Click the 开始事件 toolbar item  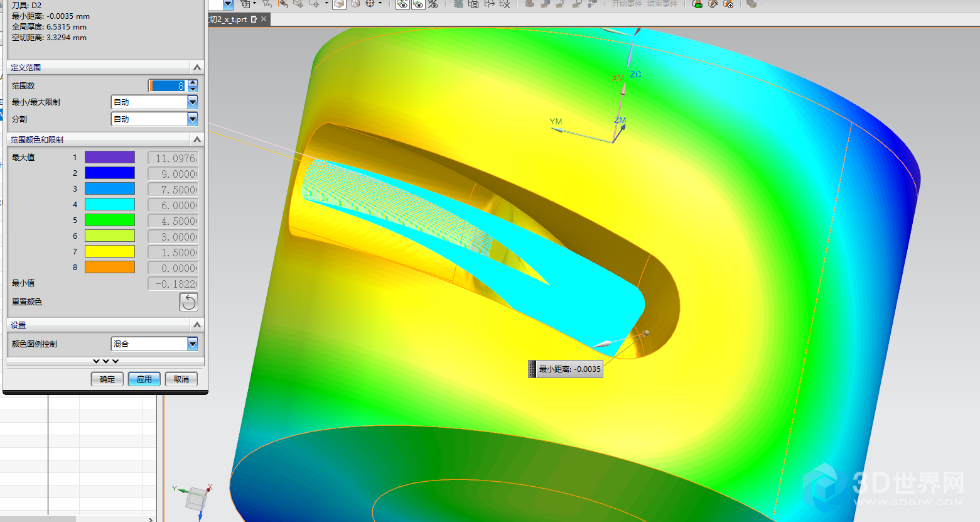click(627, 4)
